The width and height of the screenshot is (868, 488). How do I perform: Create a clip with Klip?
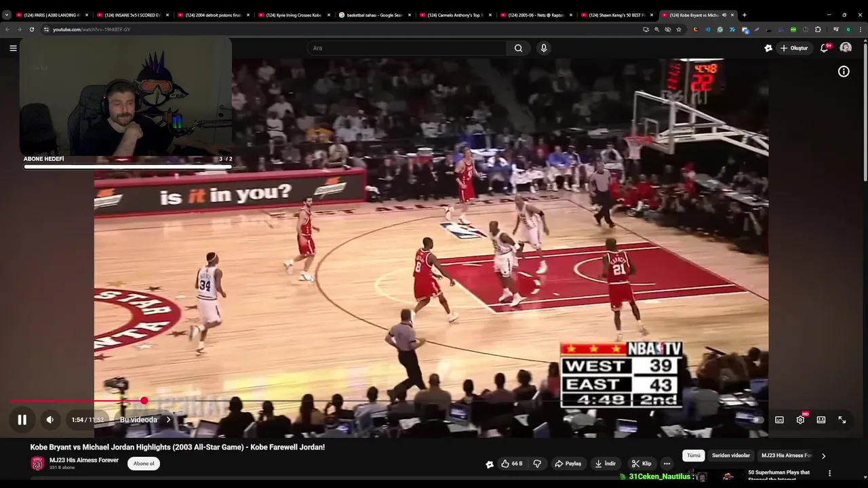(642, 464)
